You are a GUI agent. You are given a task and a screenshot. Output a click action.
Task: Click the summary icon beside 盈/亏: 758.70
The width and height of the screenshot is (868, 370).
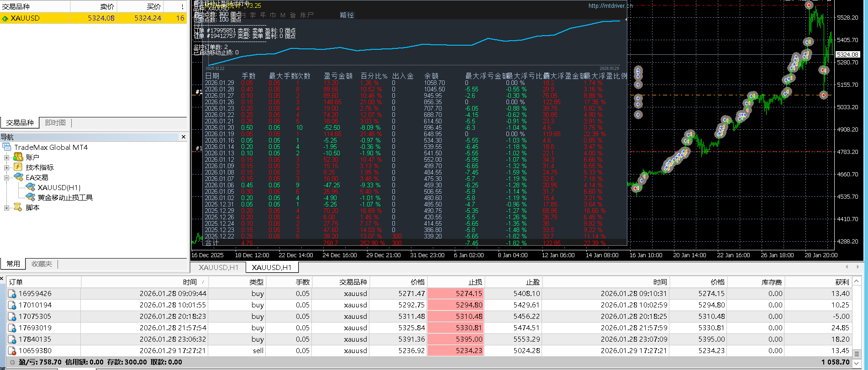(x=12, y=362)
